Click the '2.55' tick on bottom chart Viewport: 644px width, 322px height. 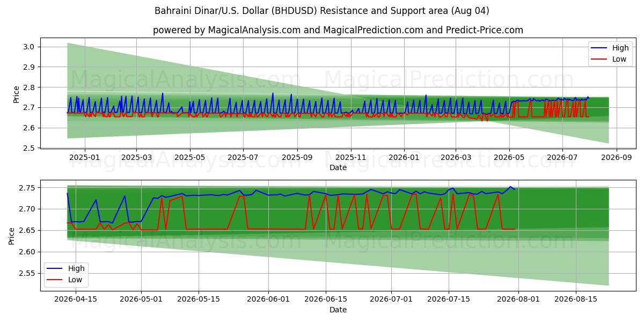coord(28,274)
